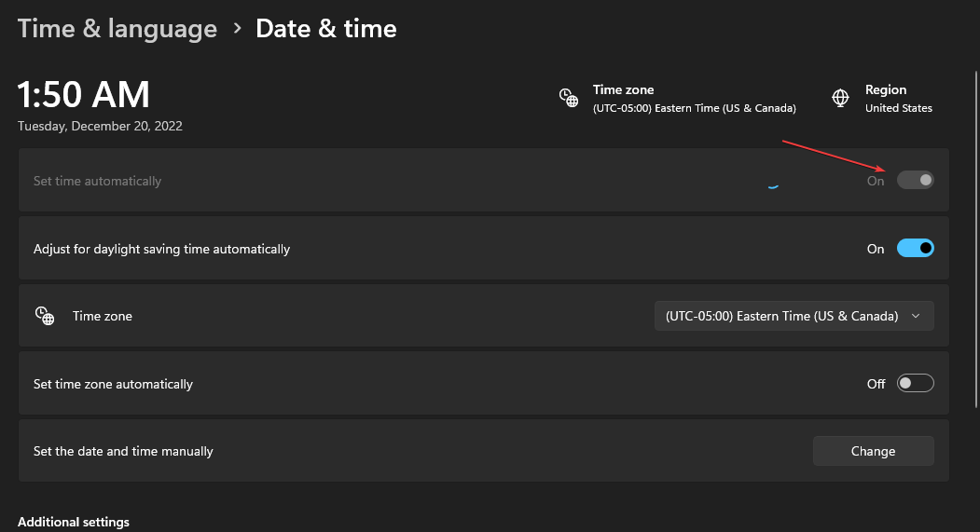The image size is (980, 532).
Task: Click the clock-globe icon in Time zone row
Action: tap(45, 316)
